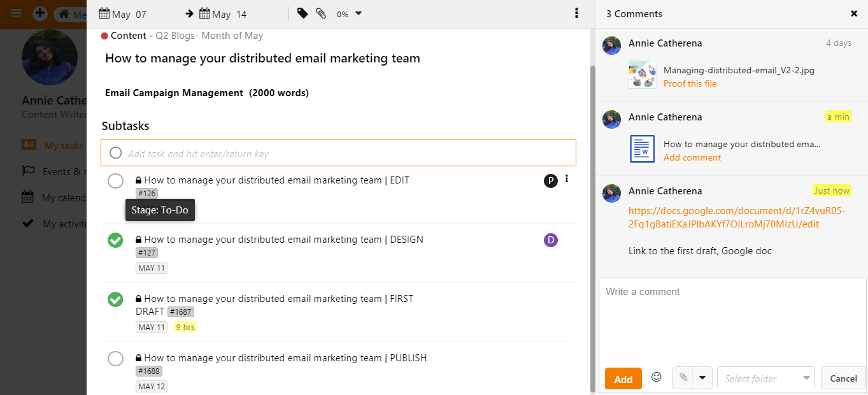Open the Select folder dropdown
The image size is (868, 395).
765,378
